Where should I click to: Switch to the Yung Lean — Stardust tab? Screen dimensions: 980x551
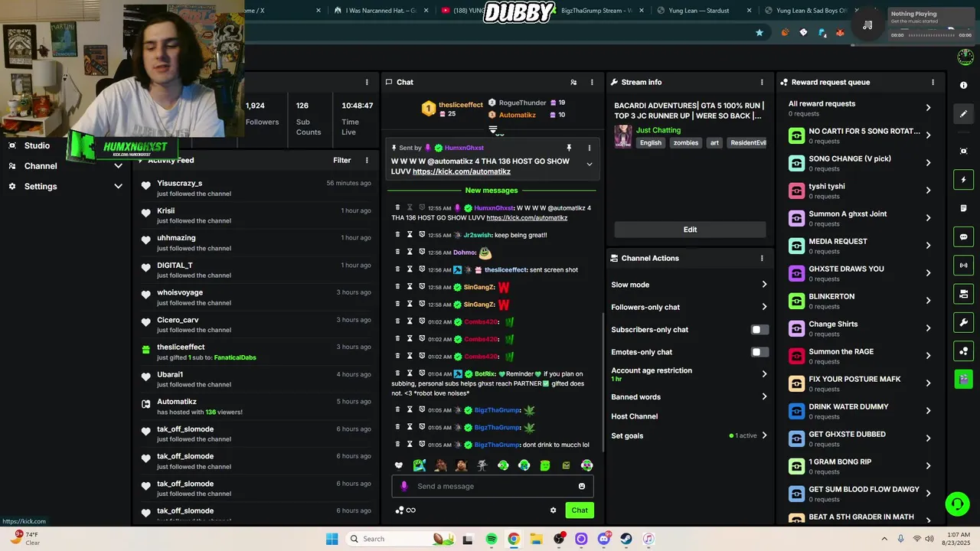click(697, 11)
